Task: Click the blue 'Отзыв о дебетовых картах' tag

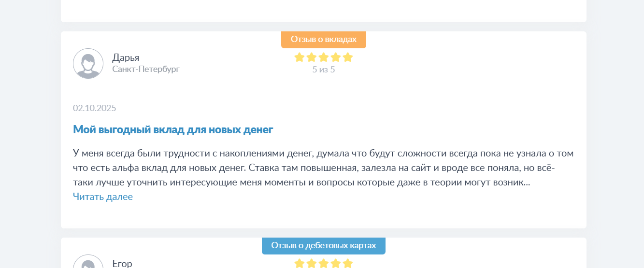Action: click(x=324, y=246)
